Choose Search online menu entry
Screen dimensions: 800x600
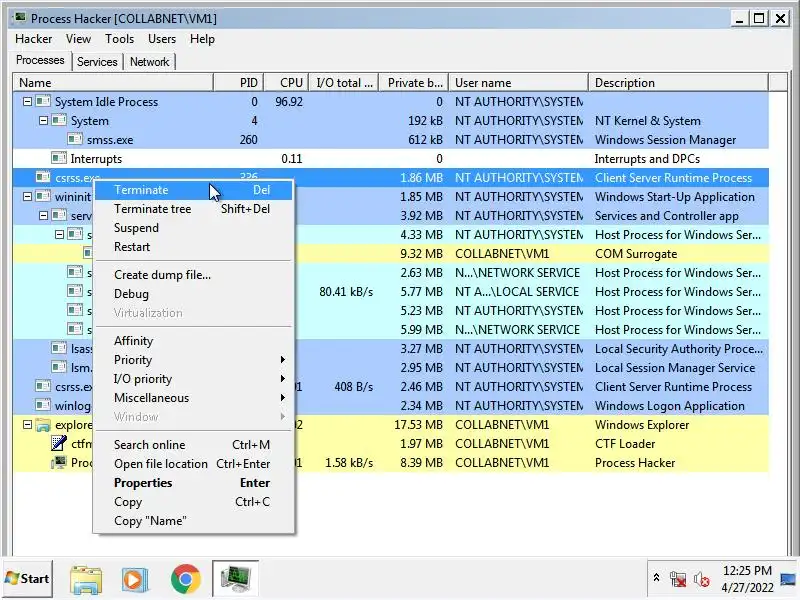pos(193,445)
